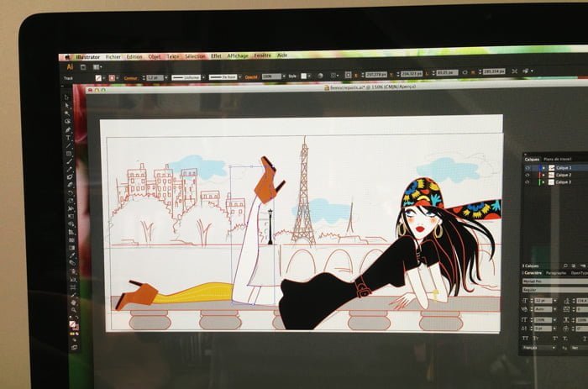Toggle All Caps TT in Caractère panel

(525, 338)
